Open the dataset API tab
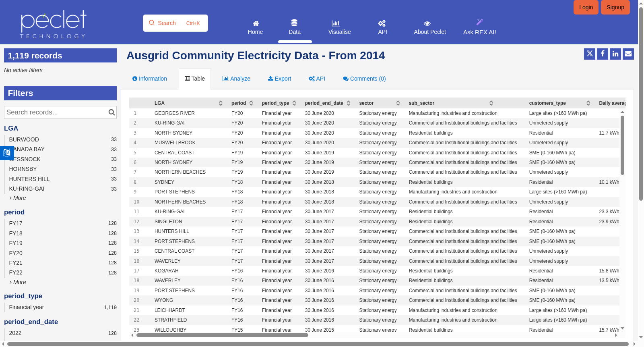 [x=317, y=79]
